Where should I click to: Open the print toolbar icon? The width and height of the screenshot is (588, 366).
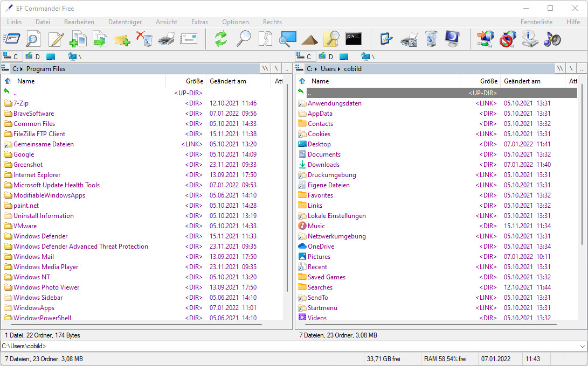[x=165, y=39]
